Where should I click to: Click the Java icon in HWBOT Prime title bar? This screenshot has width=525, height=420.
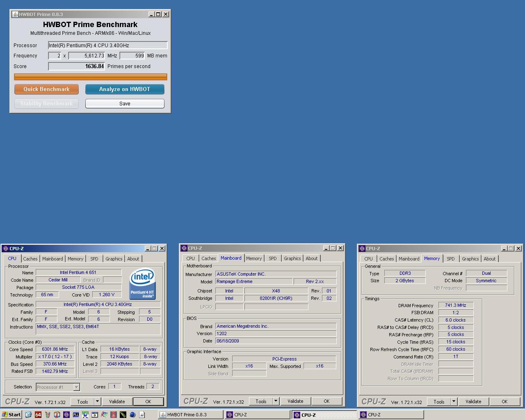click(15, 14)
